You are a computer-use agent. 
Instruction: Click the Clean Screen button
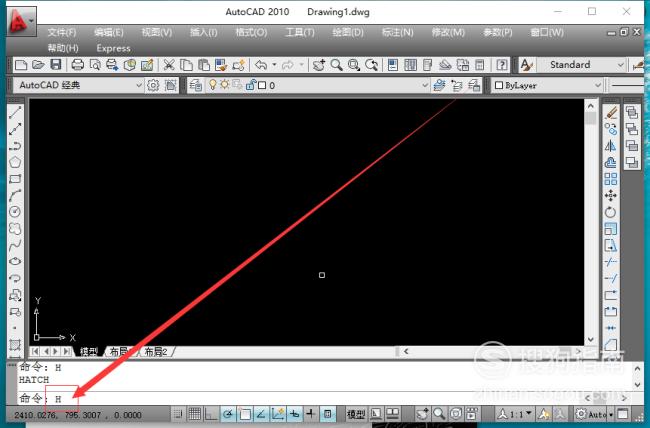[x=623, y=414]
